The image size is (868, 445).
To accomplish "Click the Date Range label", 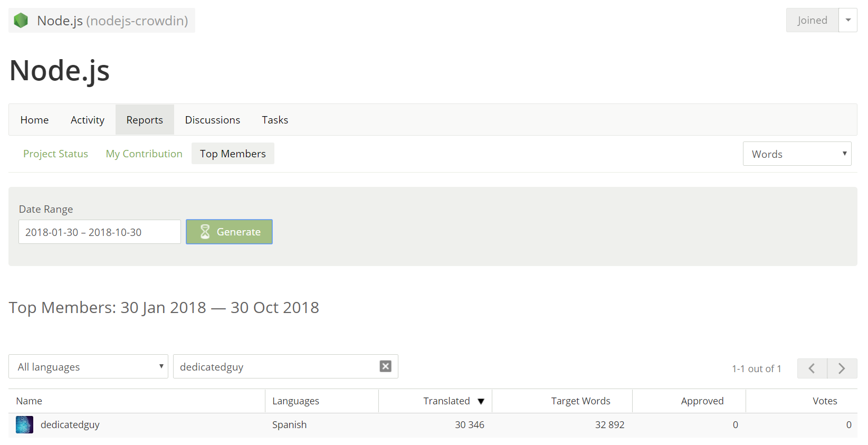I will click(x=46, y=209).
